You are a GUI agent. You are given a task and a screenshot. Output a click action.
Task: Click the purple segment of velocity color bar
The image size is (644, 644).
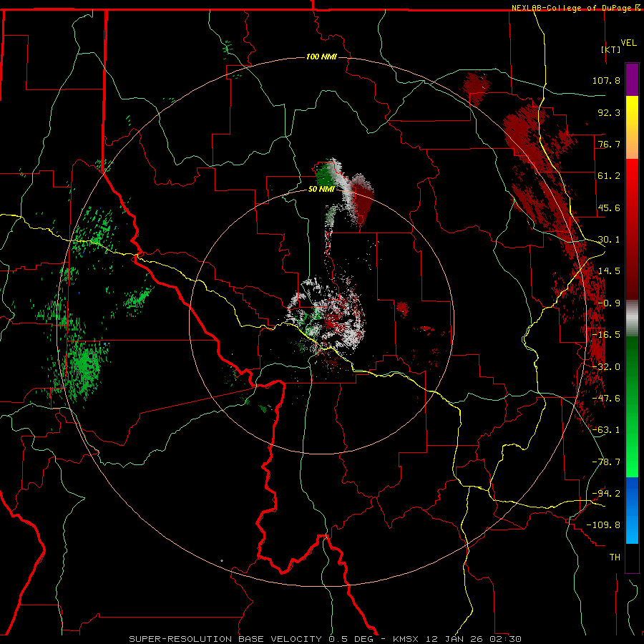pos(632,79)
